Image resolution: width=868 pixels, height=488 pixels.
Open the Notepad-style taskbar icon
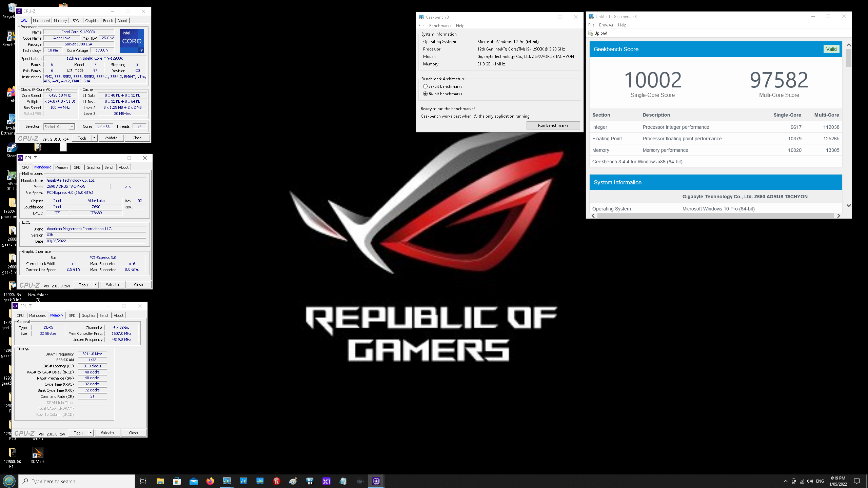343,481
